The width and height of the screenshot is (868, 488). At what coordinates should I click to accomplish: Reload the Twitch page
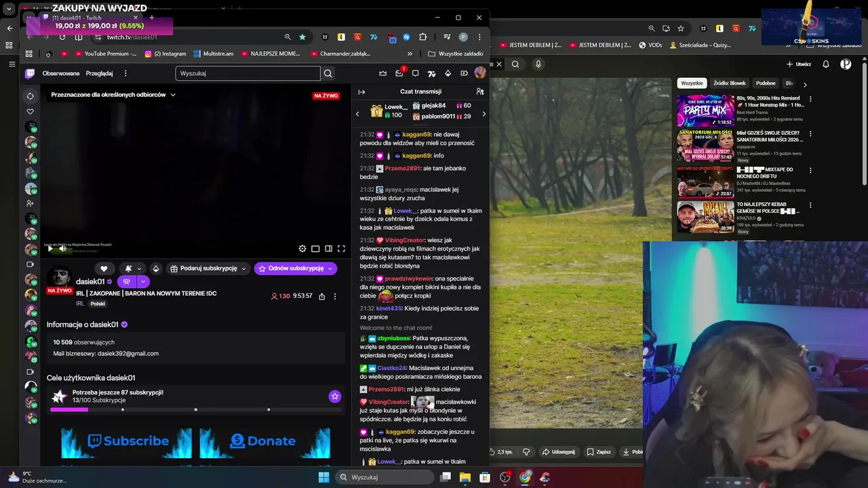(62, 37)
